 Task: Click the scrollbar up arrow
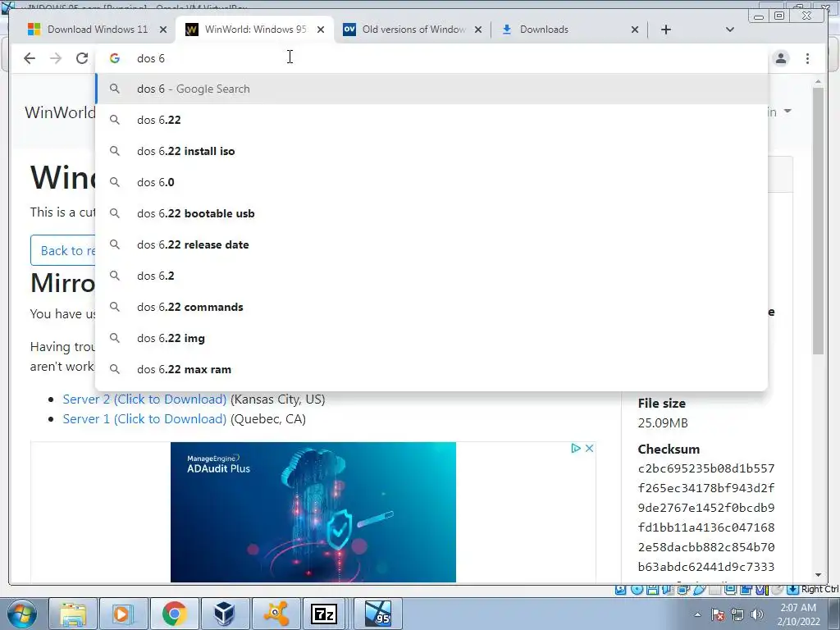[x=818, y=81]
